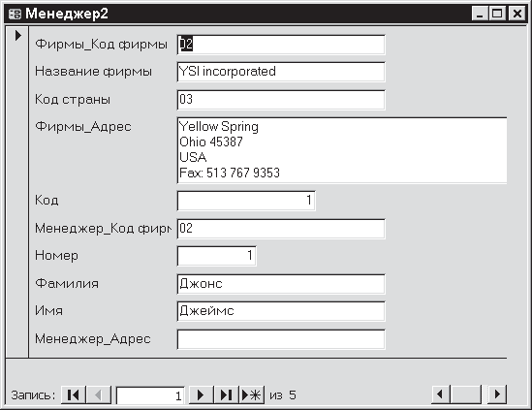Screen dimensions: 532x410
Task: Click the horizontal scrollbar right arrow
Action: [497, 394]
